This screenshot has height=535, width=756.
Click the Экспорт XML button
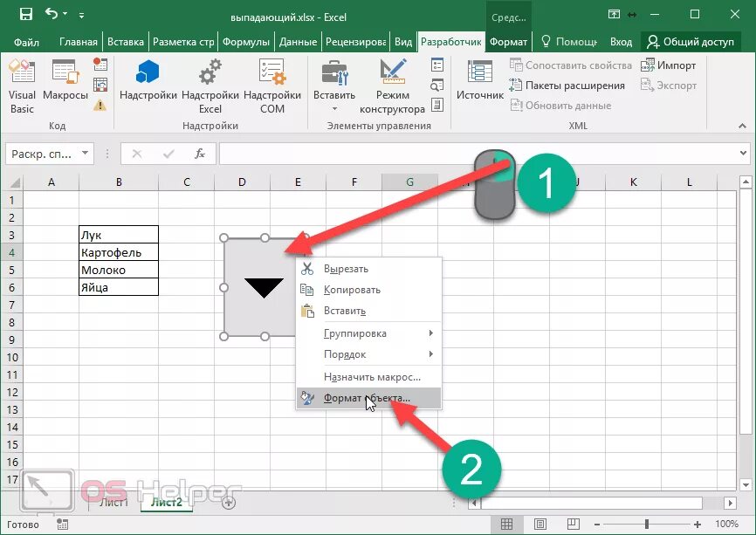click(668, 86)
